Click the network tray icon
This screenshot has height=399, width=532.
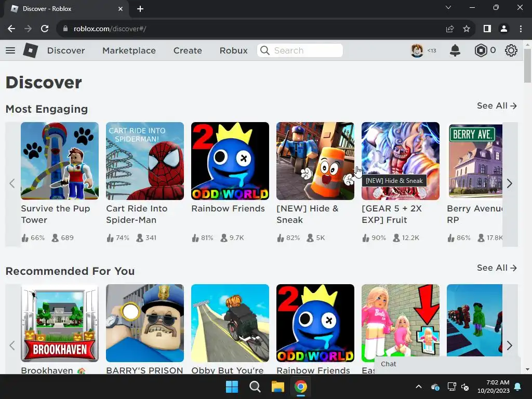click(x=451, y=387)
